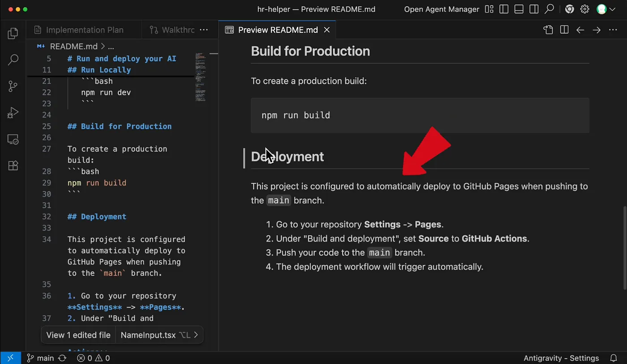Open More Actions menu in preview editor

(x=613, y=30)
